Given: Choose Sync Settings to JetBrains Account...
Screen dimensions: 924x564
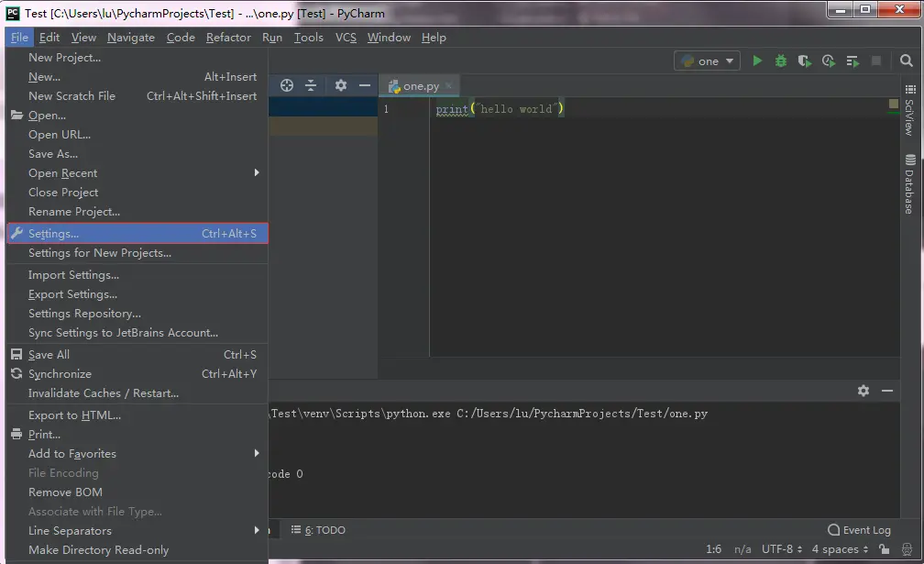Looking at the screenshot, I should click(x=137, y=332).
